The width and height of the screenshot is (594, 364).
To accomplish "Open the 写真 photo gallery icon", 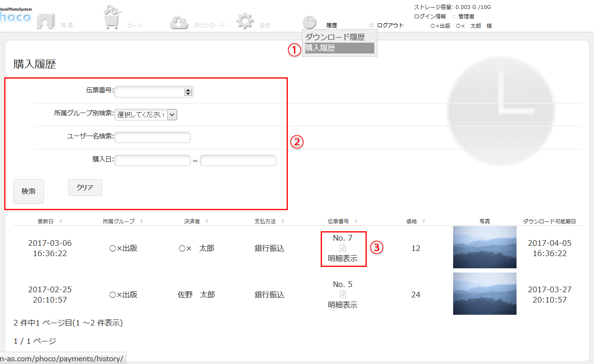I will [46, 21].
